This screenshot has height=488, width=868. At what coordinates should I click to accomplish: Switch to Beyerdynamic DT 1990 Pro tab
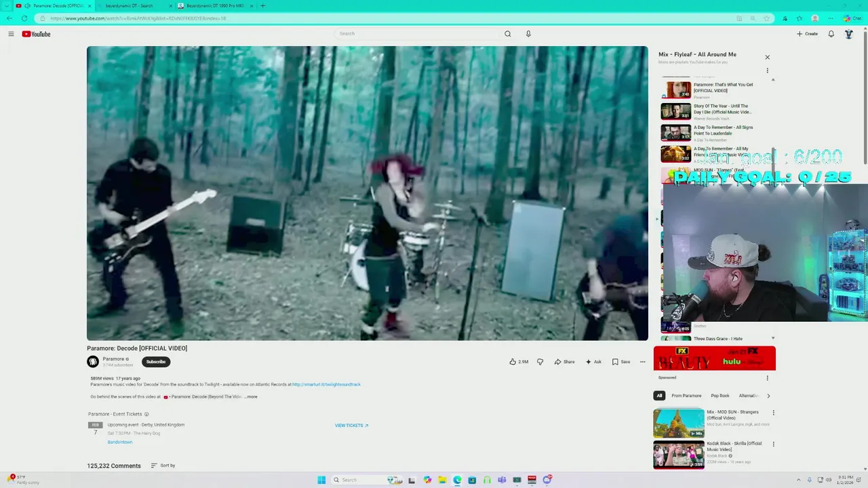pyautogui.click(x=216, y=5)
